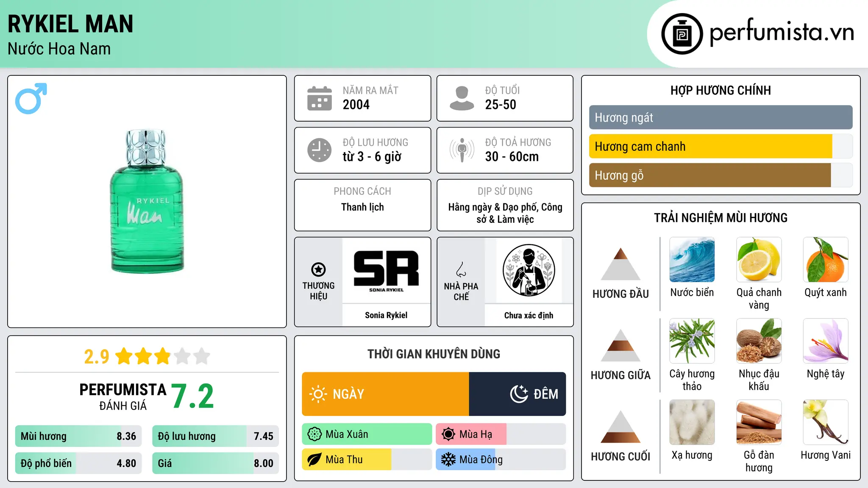Click the green 7.2 Perfumista score
The height and width of the screenshot is (488, 868).
[193, 396]
